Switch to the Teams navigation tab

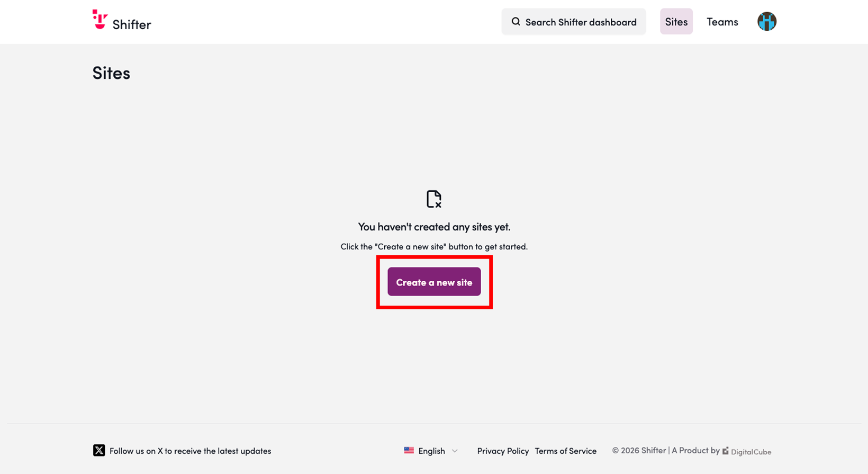(722, 22)
